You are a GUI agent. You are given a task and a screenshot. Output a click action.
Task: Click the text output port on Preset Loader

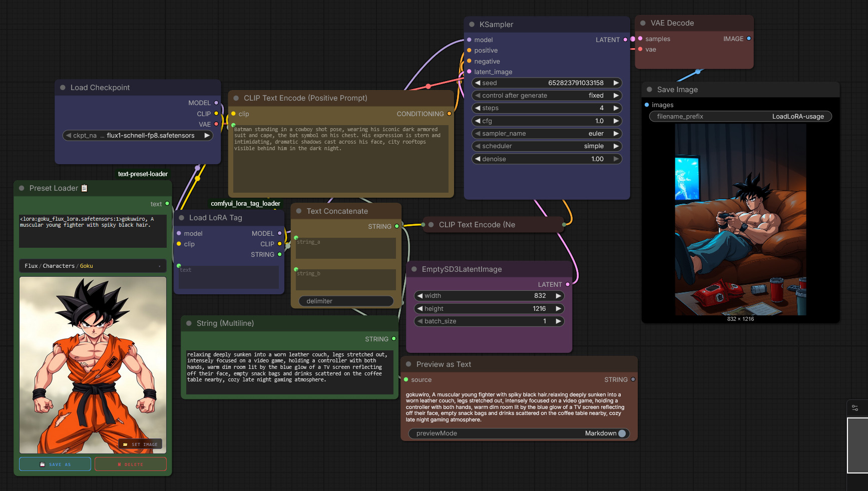[167, 204]
